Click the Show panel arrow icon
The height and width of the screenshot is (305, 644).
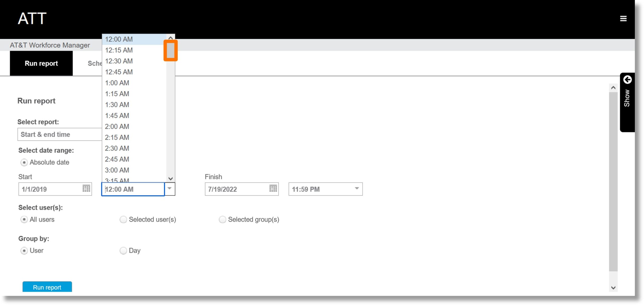[x=627, y=80]
